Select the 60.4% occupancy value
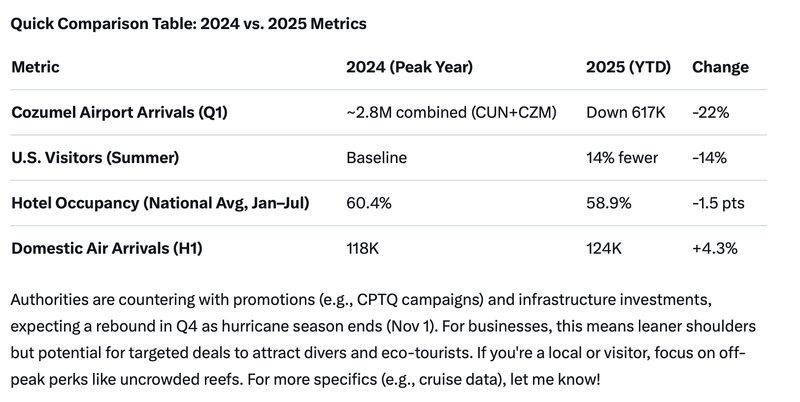800x402 pixels. [368, 203]
